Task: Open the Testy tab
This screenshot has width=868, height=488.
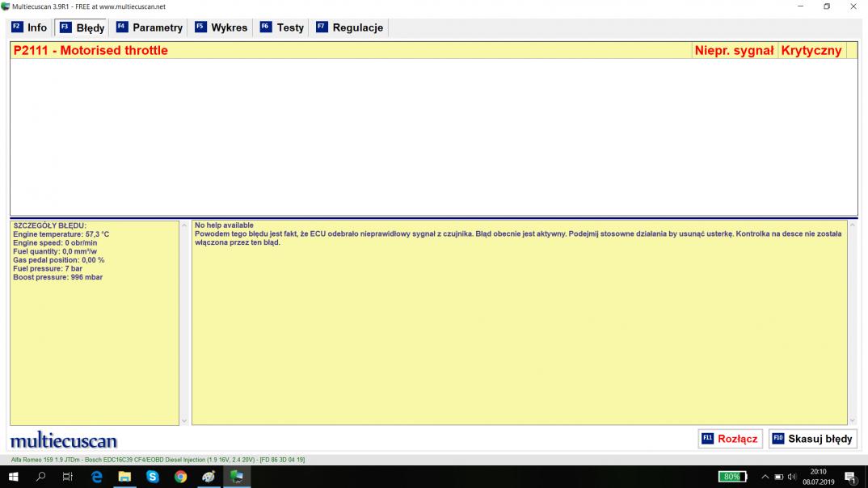Action: [x=282, y=27]
